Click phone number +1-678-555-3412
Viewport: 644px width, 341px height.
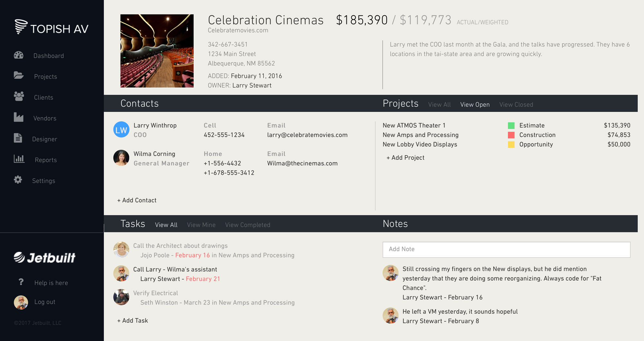pos(229,173)
